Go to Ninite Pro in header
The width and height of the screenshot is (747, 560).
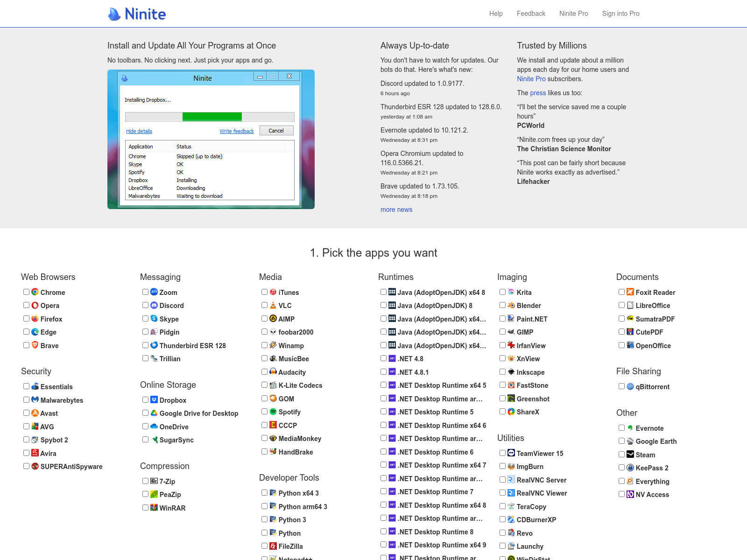pos(574,14)
